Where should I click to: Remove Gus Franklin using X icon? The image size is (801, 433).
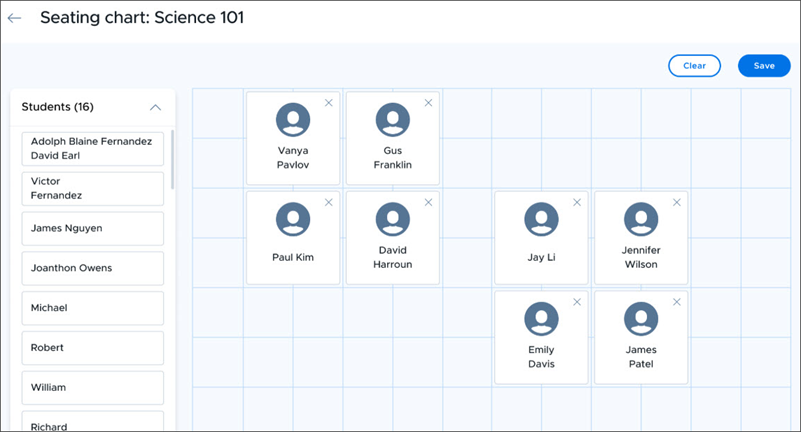coord(429,103)
